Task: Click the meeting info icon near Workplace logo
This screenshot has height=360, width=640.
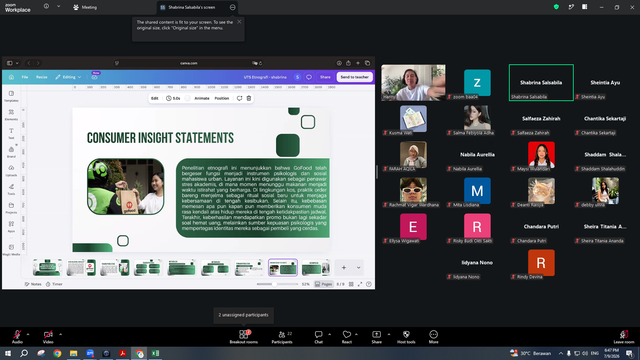Action: (46, 6)
